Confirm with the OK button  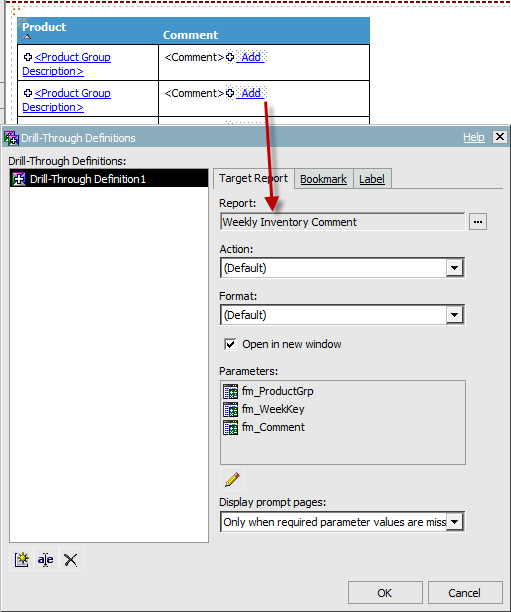(x=385, y=593)
